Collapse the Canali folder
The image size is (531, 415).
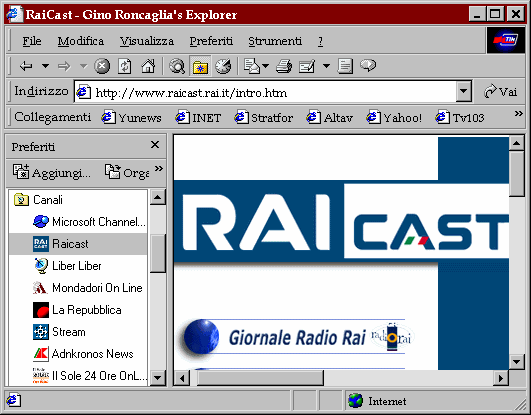click(x=38, y=200)
